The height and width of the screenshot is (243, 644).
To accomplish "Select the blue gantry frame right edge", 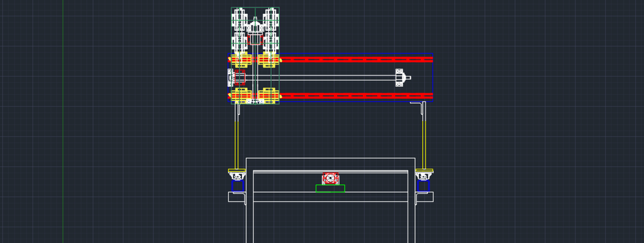I will click(433, 77).
